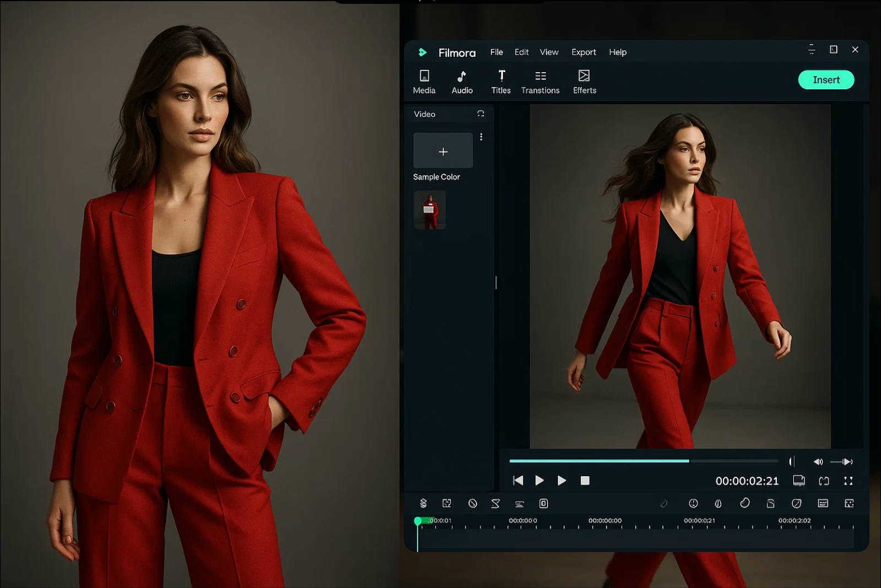Click the green timeline playhead handle
Viewport: 881px width, 588px height.
[418, 521]
